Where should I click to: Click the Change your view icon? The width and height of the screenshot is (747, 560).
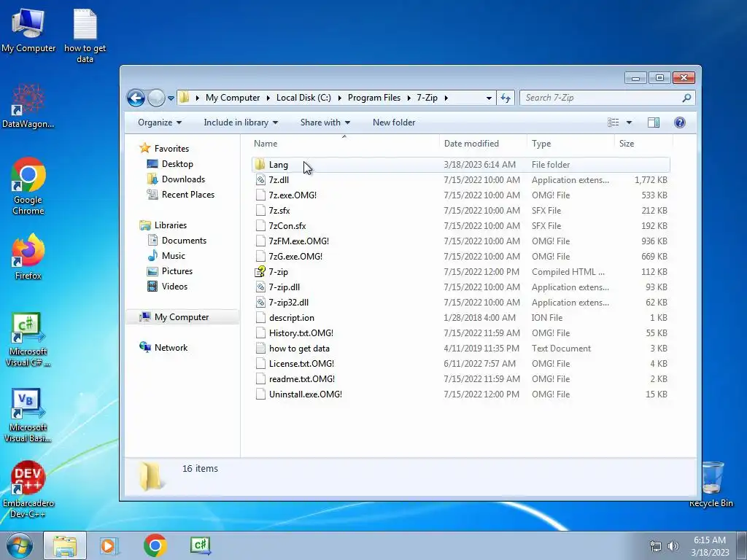pyautogui.click(x=613, y=122)
